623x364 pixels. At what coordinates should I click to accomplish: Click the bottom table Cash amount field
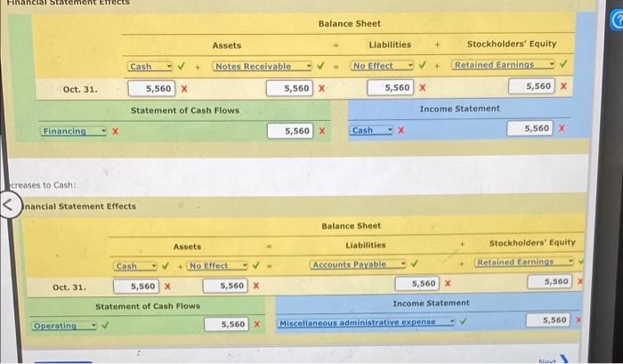(136, 286)
